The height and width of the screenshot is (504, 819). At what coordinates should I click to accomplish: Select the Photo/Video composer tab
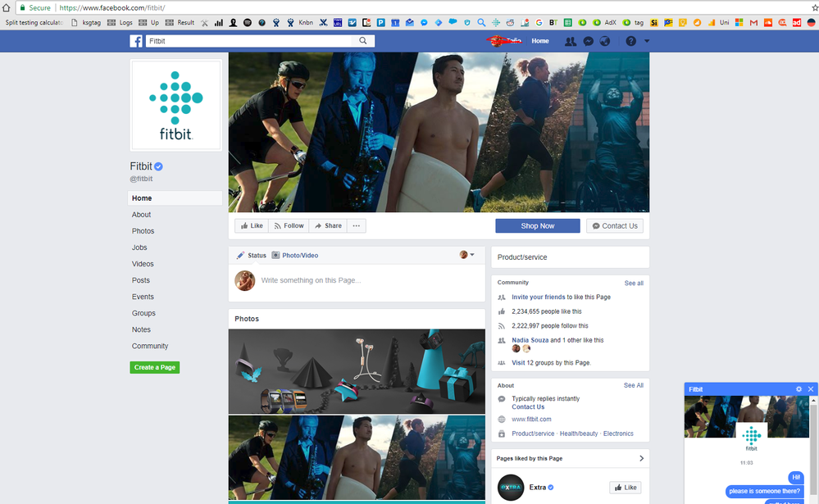click(x=295, y=256)
